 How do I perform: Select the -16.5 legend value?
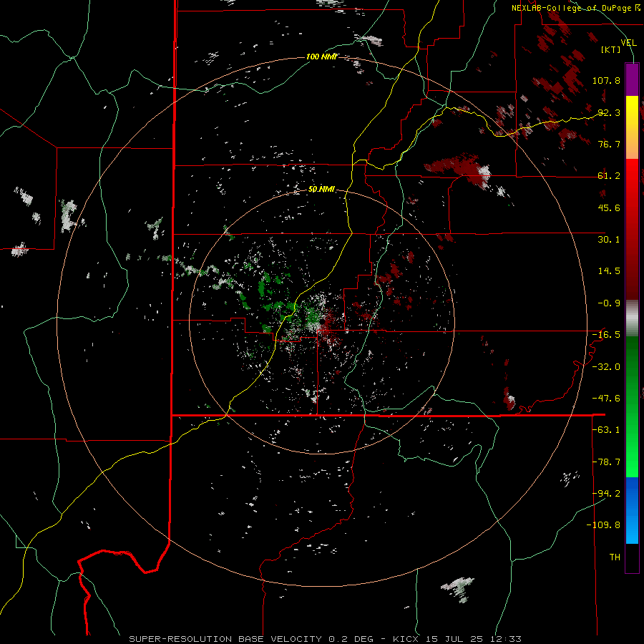click(x=606, y=335)
